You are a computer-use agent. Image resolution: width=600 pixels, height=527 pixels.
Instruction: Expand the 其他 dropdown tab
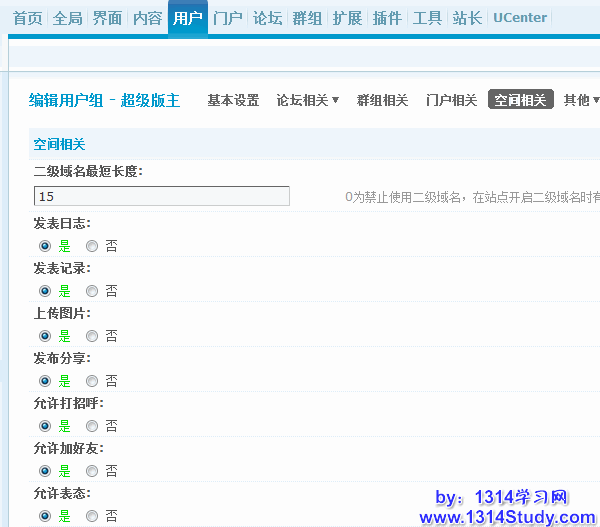[x=581, y=100]
